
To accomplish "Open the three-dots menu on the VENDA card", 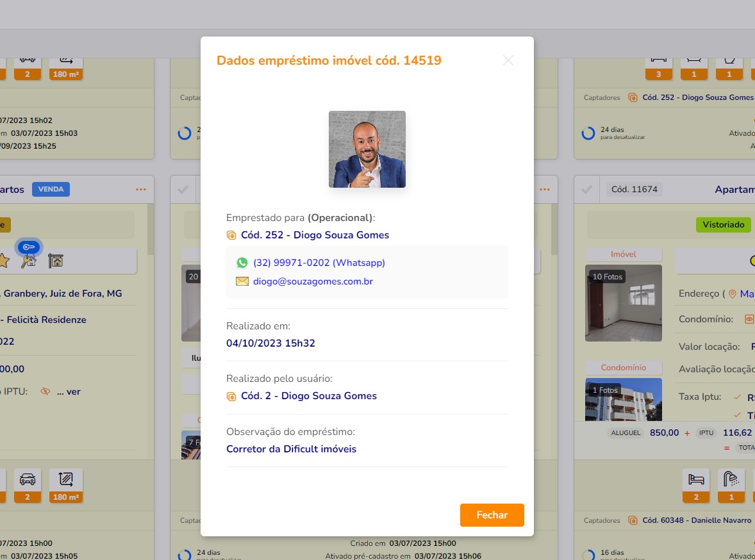I will [x=141, y=190].
